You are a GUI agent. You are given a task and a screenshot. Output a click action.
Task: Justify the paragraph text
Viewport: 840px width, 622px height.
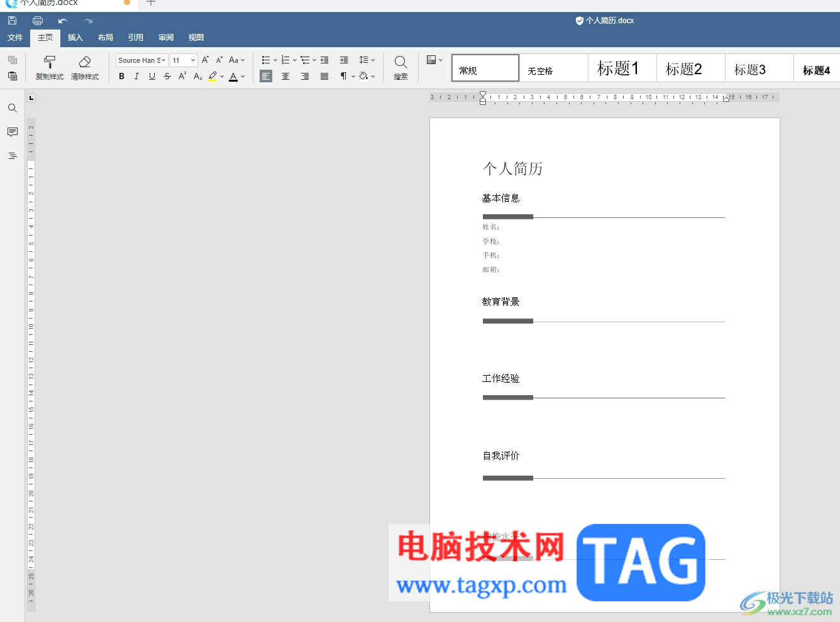point(324,76)
